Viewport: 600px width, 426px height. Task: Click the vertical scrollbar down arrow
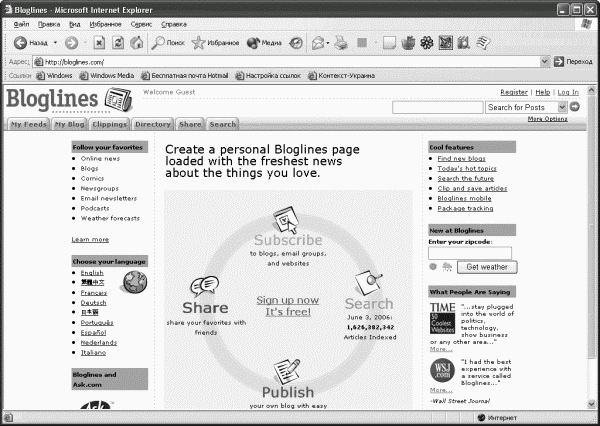592,404
